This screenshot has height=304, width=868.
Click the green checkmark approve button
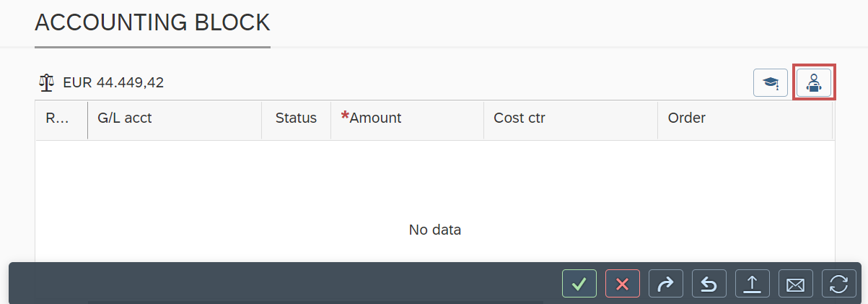579,284
